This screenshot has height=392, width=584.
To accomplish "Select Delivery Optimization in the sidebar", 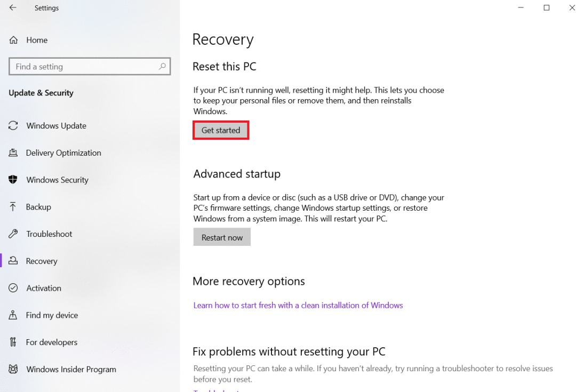I will [63, 153].
